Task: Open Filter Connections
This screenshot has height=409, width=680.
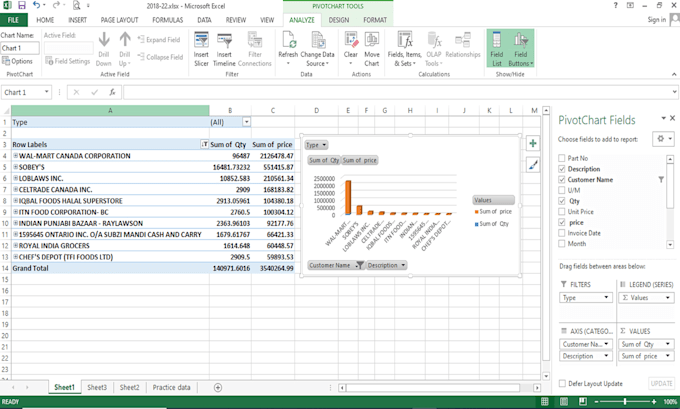Action: point(255,49)
